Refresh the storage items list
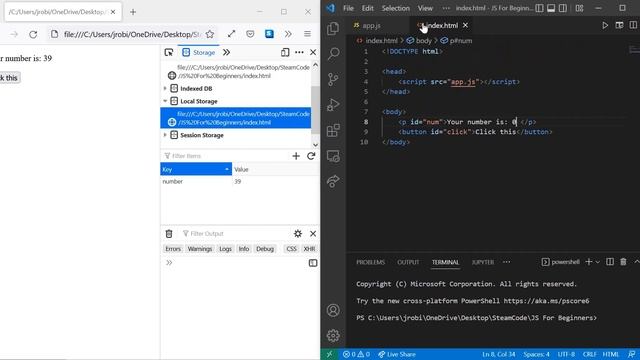Viewport: 640px width, 360px height. click(x=311, y=156)
